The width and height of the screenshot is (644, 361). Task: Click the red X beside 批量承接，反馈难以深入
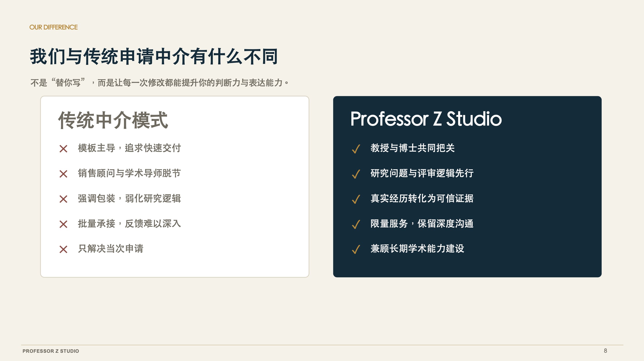[63, 224]
